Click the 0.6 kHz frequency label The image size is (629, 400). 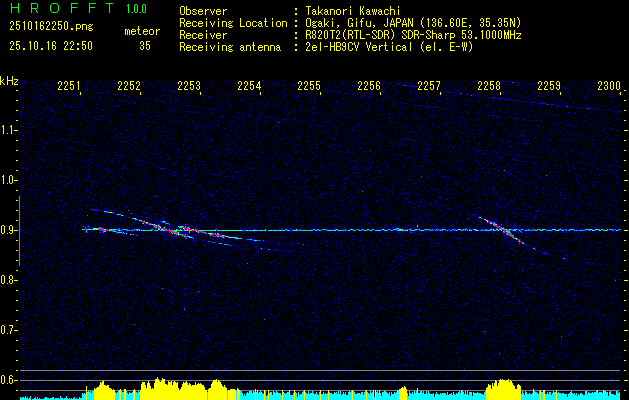(8, 380)
